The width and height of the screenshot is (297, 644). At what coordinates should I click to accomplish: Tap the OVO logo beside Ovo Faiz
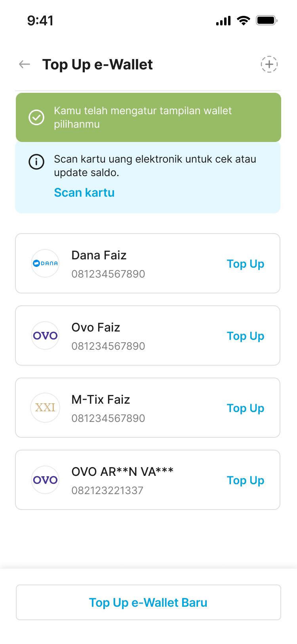45,335
